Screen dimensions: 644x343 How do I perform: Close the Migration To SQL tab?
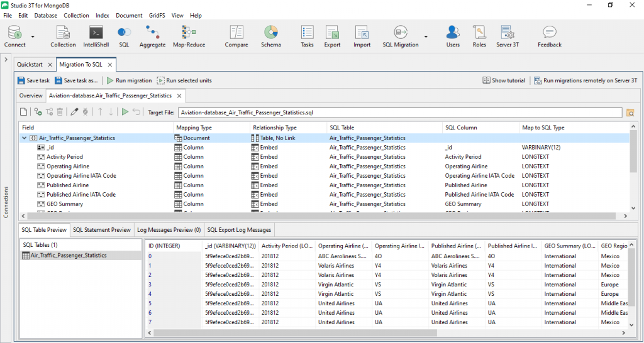[110, 64]
